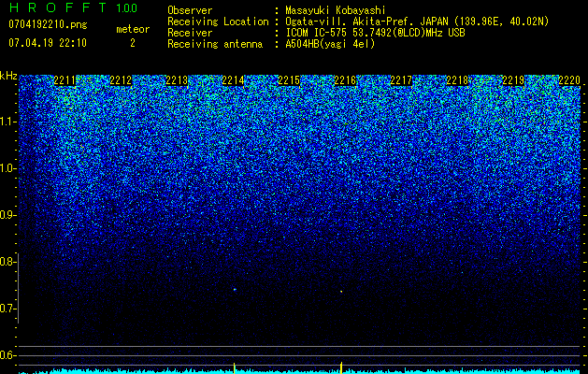Screen dimensions: 588x374
Task: Click the Receiving antenna label
Action: coord(215,44)
